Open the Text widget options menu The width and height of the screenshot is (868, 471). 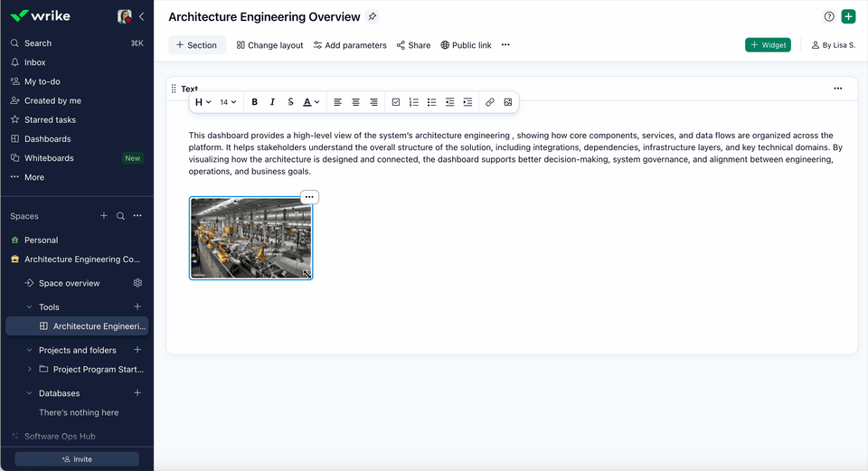[838, 89]
